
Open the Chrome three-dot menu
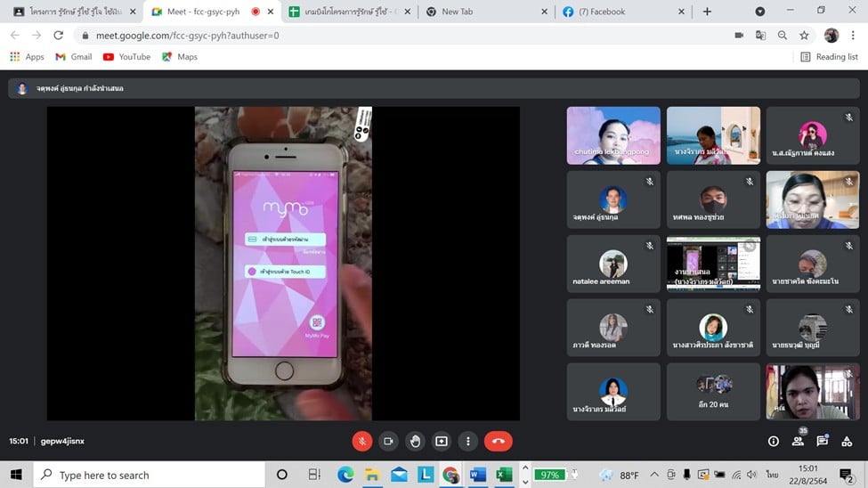point(853,36)
